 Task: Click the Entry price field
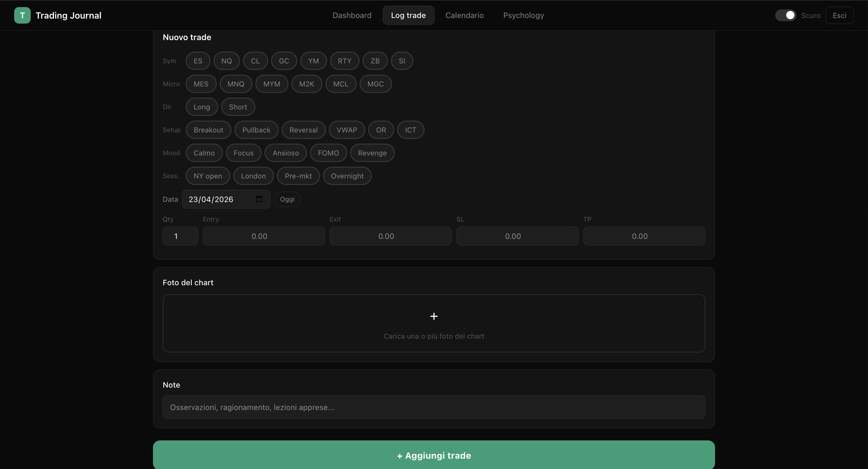click(264, 236)
